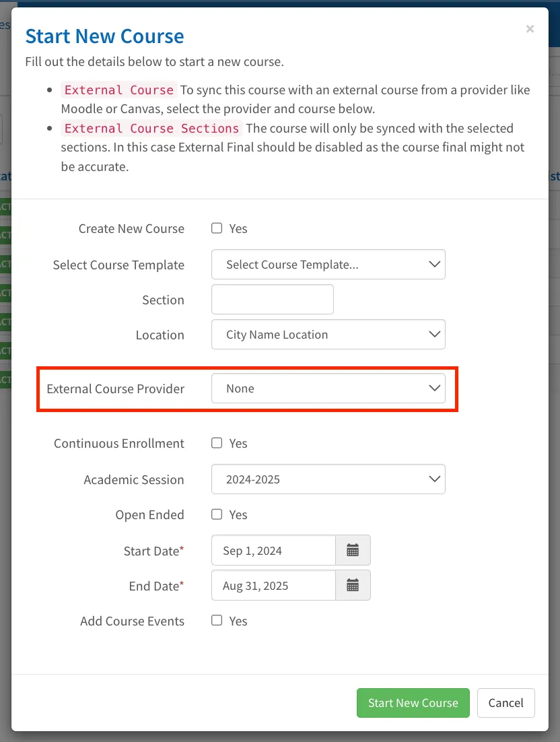Click the Yes label beside Add Course Events

pyautogui.click(x=238, y=621)
